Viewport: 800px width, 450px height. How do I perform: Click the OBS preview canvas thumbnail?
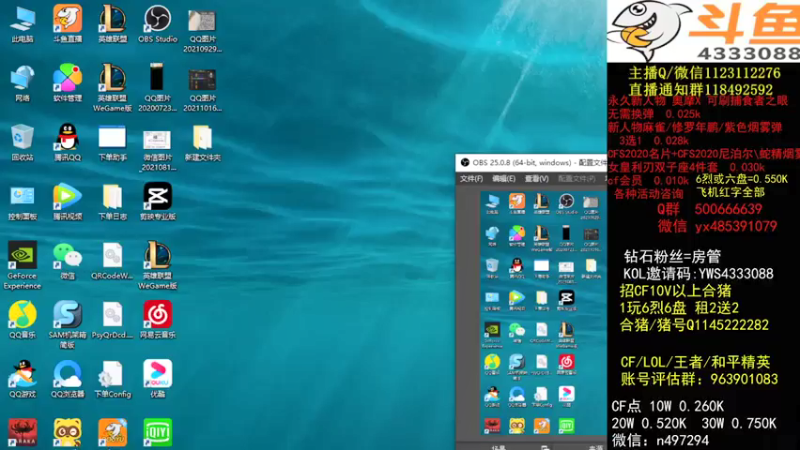pyautogui.click(x=543, y=312)
